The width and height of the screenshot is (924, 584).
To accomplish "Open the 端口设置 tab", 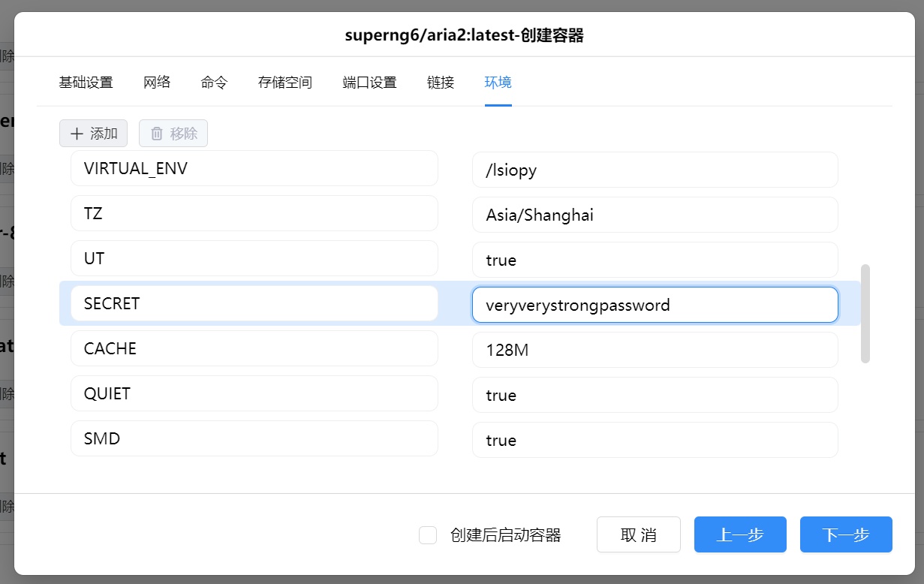I will click(369, 83).
